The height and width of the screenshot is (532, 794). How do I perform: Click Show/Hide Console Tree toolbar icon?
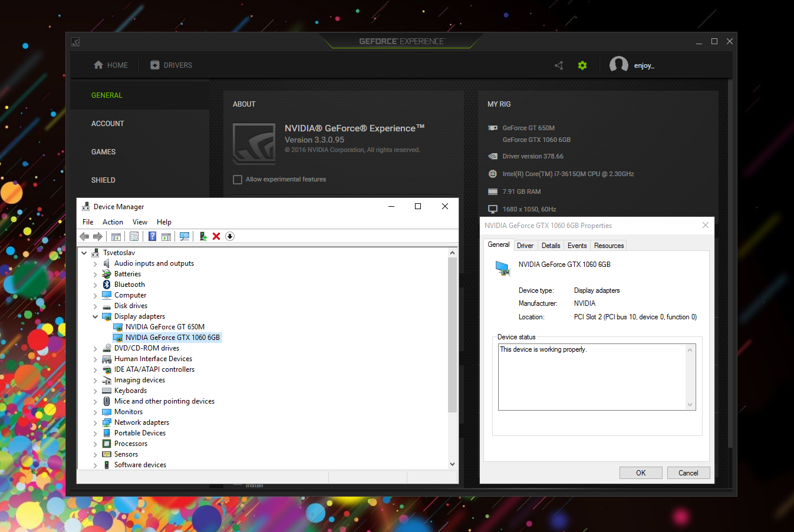(116, 236)
